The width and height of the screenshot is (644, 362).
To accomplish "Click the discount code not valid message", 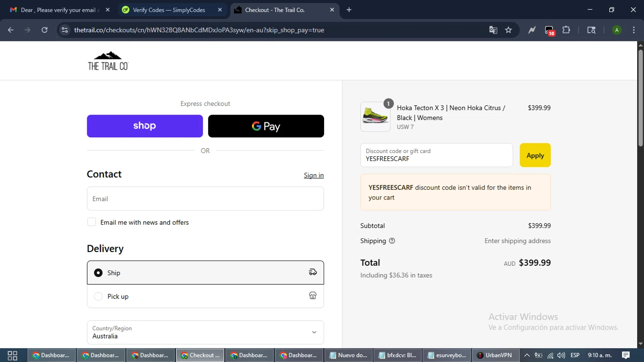I will click(x=456, y=192).
